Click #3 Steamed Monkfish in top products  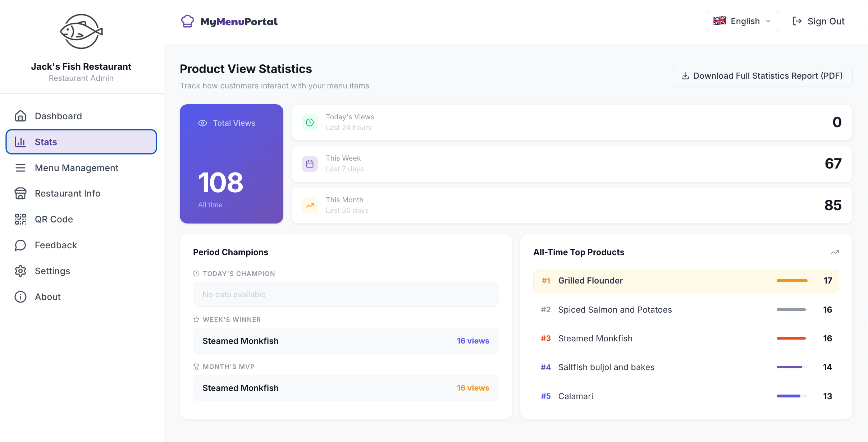[686, 338]
